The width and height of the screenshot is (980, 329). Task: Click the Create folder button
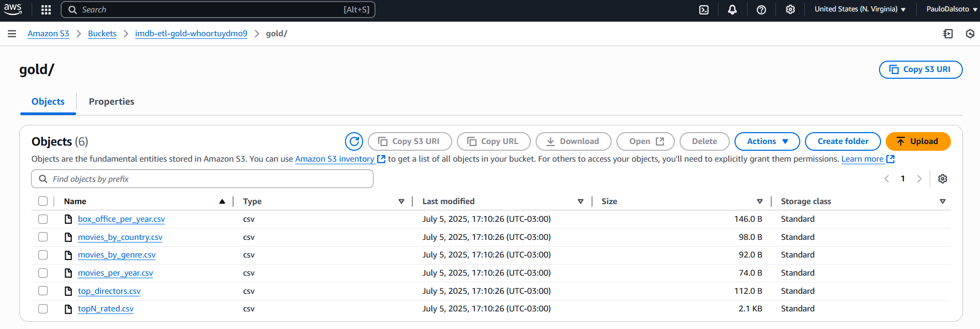click(x=843, y=141)
